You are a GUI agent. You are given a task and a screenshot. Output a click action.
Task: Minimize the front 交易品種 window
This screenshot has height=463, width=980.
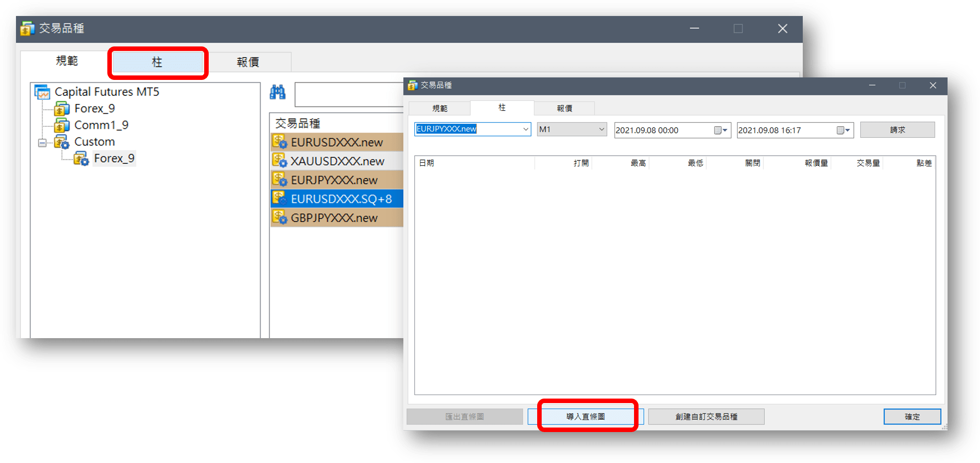click(x=872, y=85)
